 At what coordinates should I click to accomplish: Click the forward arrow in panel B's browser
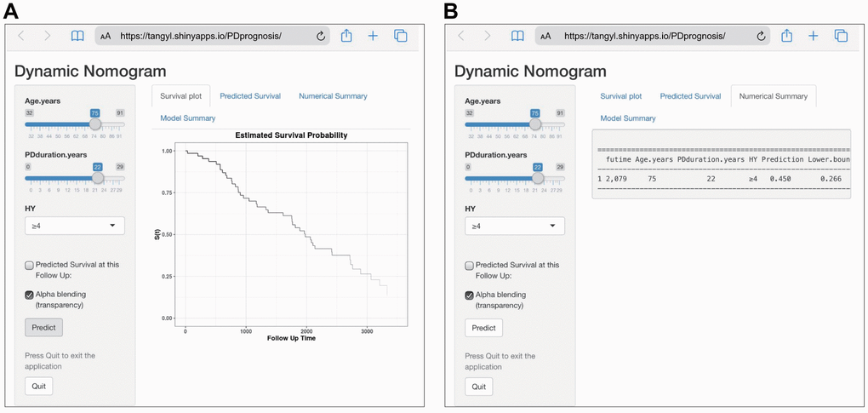pyautogui.click(x=488, y=36)
